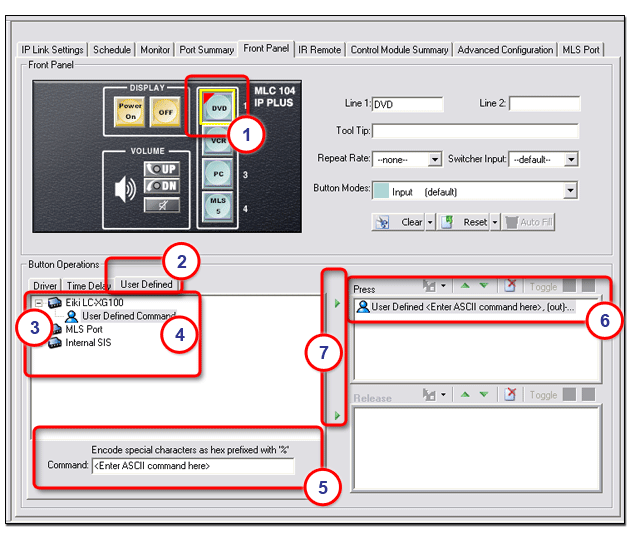Click the second Press toggle state square
This screenshot has height=537, width=630.
coord(588,286)
